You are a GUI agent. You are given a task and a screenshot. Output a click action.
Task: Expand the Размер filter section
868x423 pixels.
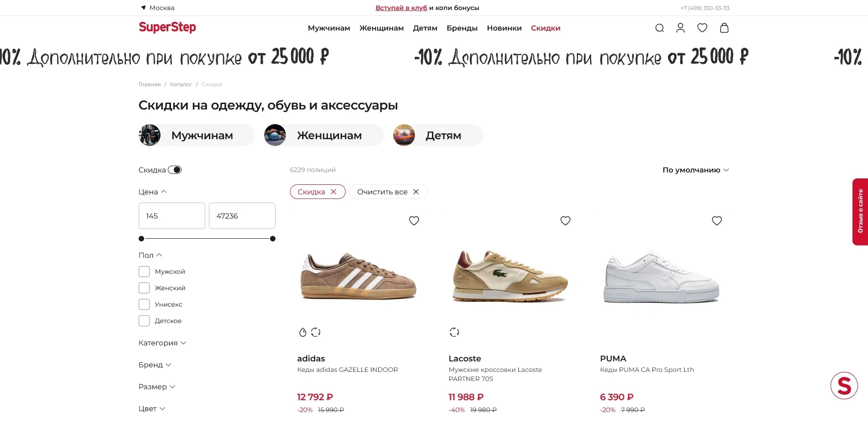157,386
